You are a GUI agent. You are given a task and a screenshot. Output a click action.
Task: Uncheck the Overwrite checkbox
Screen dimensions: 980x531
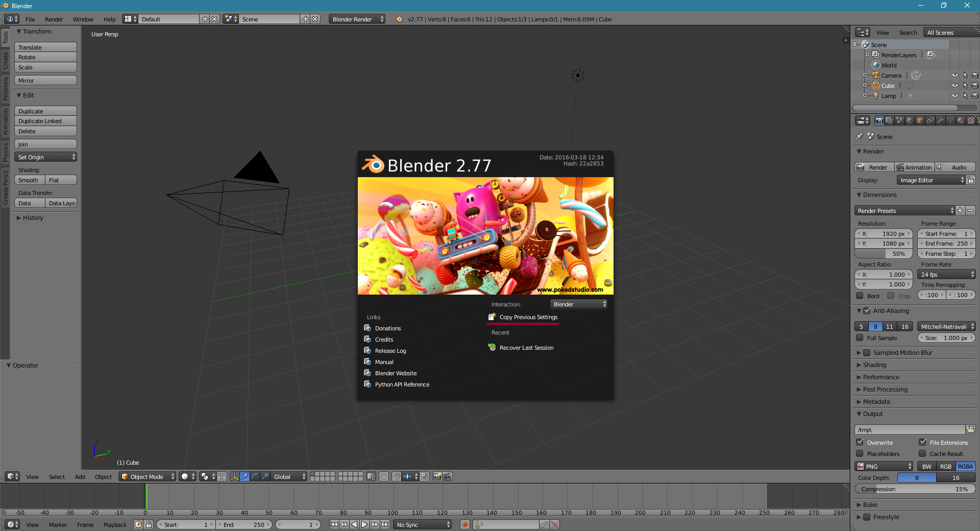860,442
